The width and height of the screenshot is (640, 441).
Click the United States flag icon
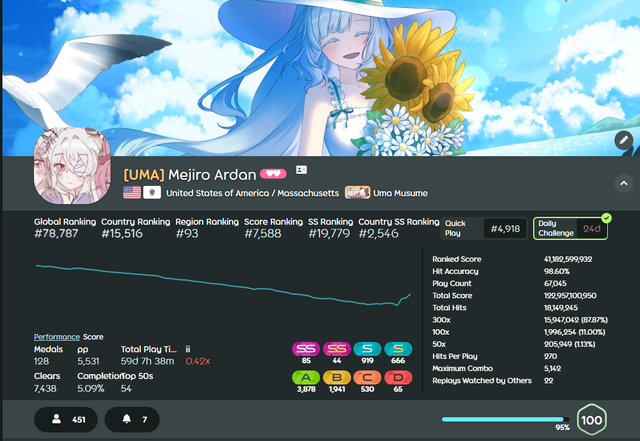point(132,192)
